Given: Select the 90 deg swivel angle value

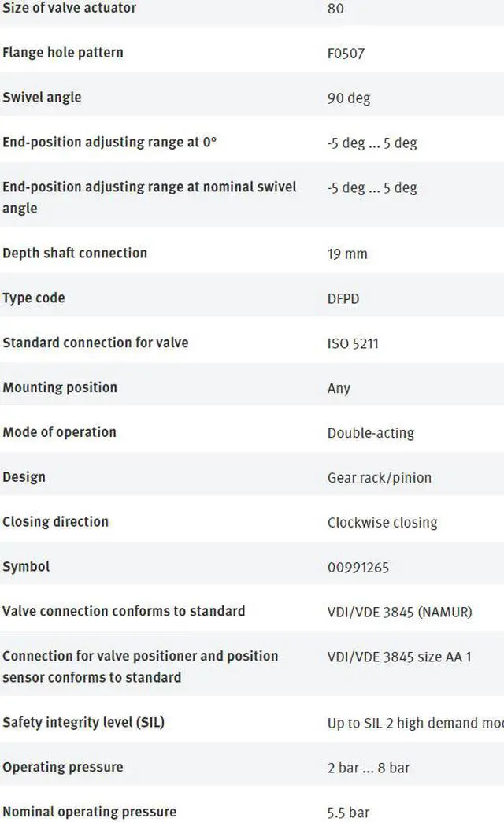Looking at the screenshot, I should (x=349, y=98).
